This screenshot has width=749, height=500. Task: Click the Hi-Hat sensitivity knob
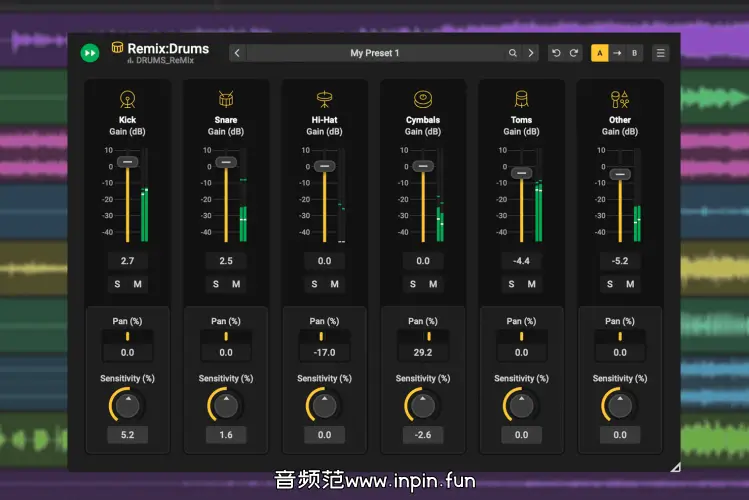[x=324, y=405]
